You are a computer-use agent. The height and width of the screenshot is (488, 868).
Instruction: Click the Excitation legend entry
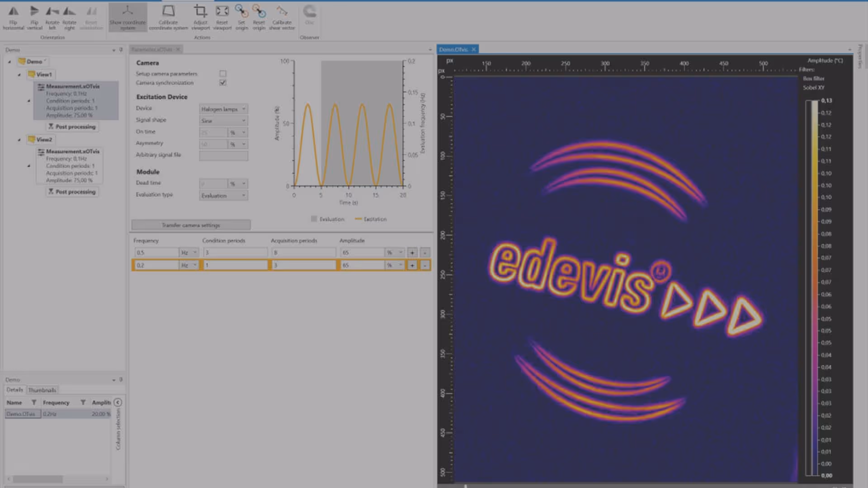point(371,219)
